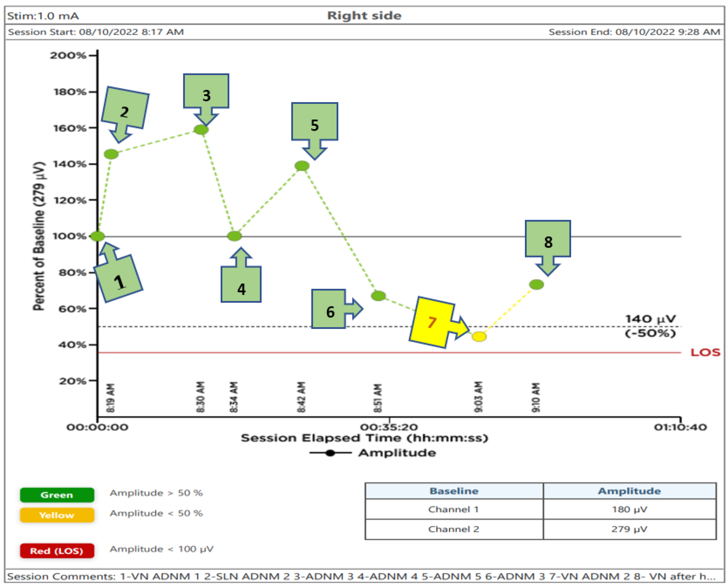Select the baseline data point at 100% start
Viewport: 728px width, 587px height.
coord(98,236)
